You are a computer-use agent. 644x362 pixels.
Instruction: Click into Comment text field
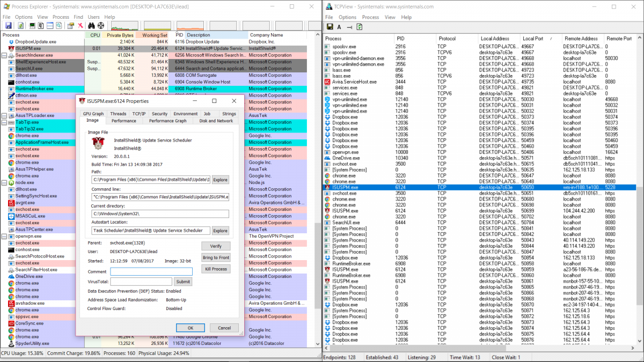[x=151, y=271]
